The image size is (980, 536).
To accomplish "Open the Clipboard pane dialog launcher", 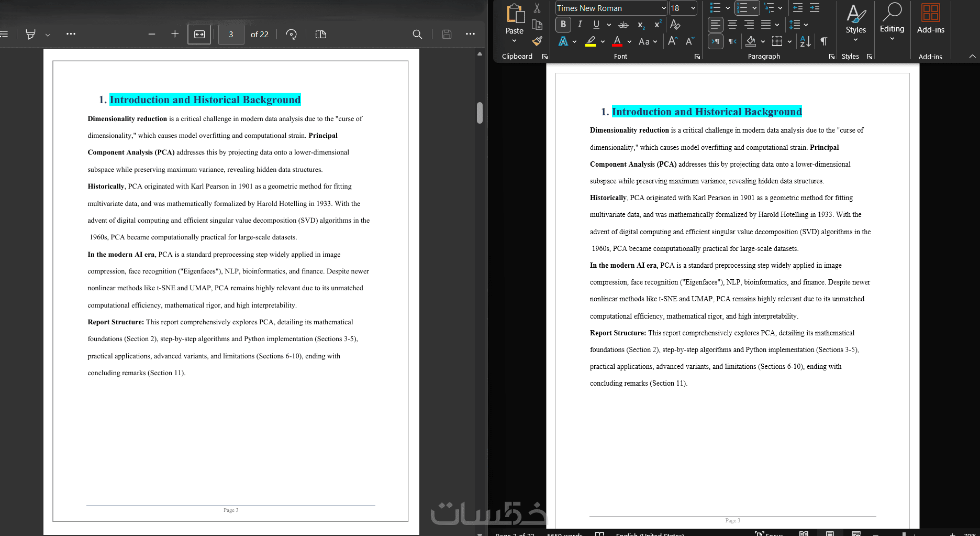I will (x=545, y=57).
